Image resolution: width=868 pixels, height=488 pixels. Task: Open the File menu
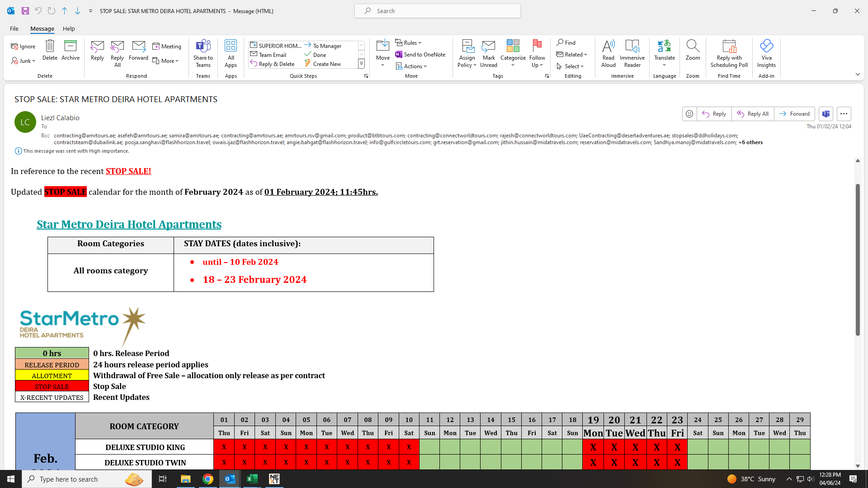[14, 28]
